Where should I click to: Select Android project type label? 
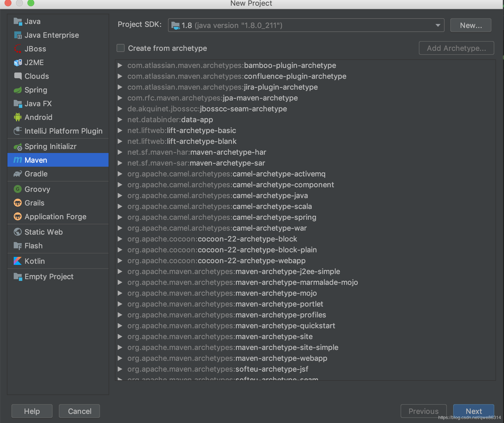point(38,117)
